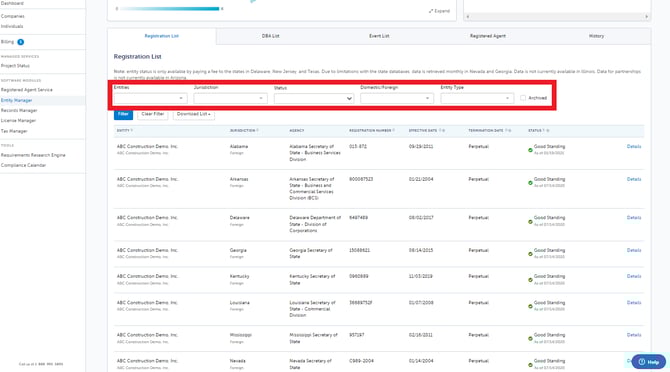Open Individuals in the sidebar
The image size is (670, 372).
click(x=12, y=26)
